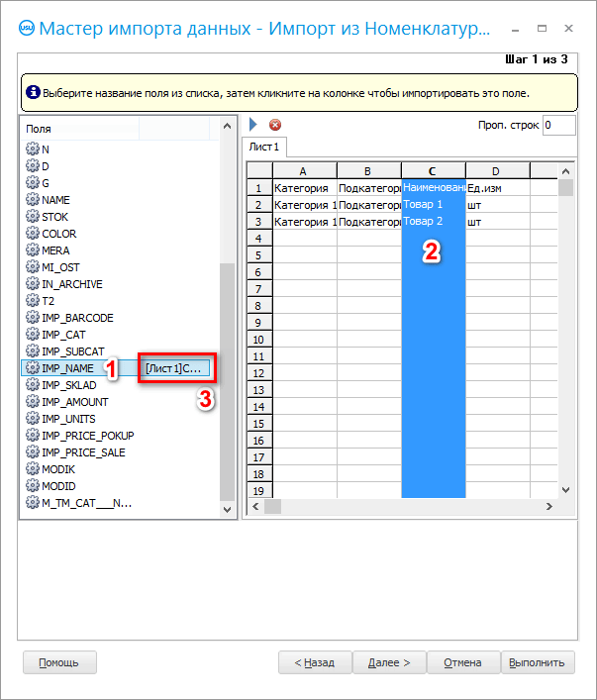Click grid vertical scroll down arrow
The image size is (597, 700).
click(x=565, y=490)
